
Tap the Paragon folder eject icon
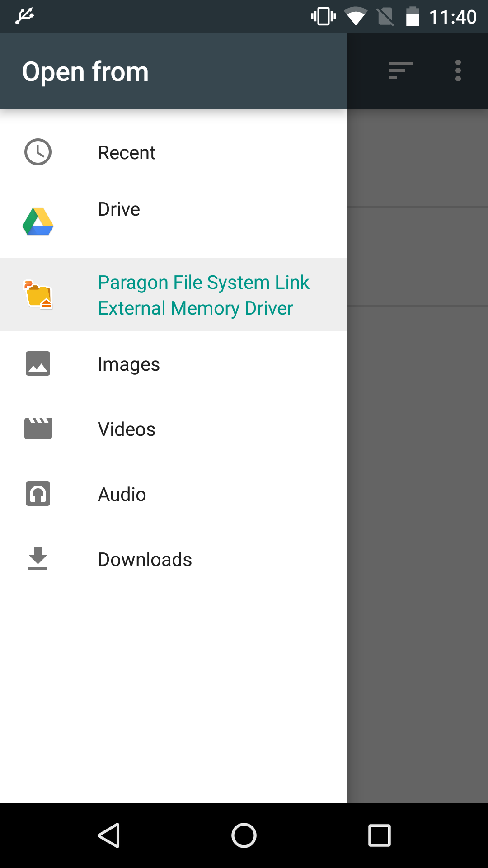coord(38,294)
